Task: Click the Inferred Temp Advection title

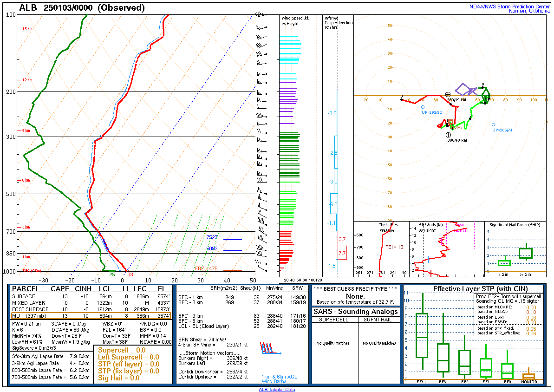Action: pyautogui.click(x=339, y=23)
